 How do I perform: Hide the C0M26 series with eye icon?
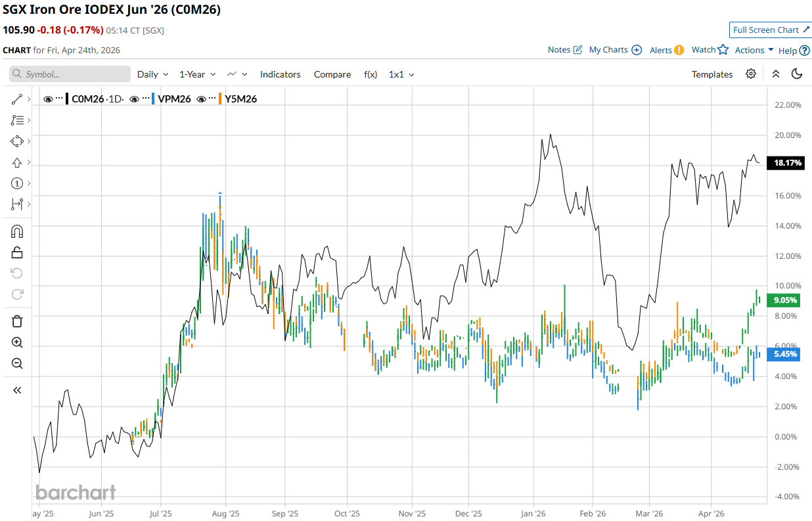click(x=48, y=99)
